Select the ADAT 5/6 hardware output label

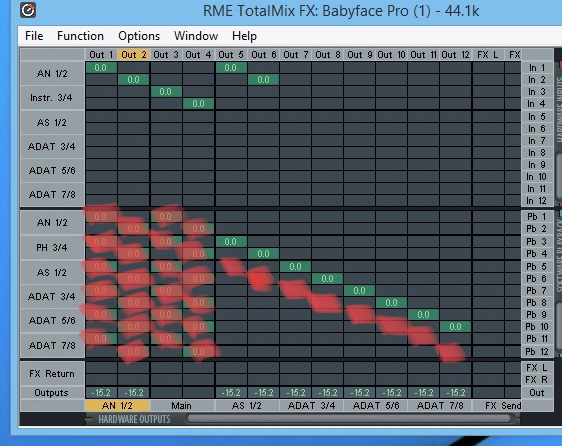(376, 405)
